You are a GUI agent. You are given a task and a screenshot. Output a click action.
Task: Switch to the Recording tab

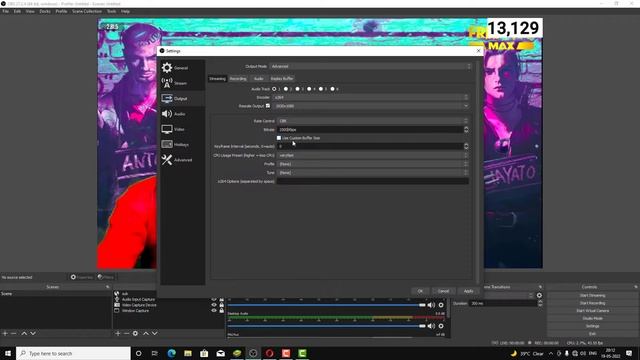(238, 78)
